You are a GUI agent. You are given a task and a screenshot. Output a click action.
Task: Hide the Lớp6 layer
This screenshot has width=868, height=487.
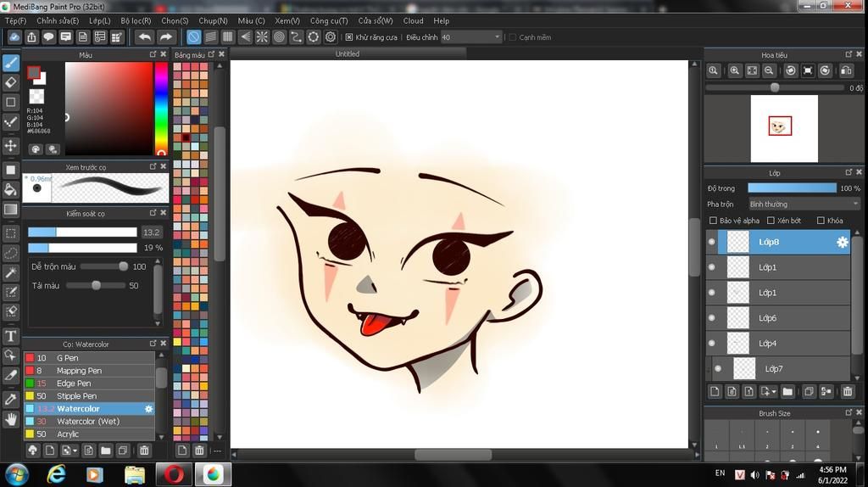point(712,318)
